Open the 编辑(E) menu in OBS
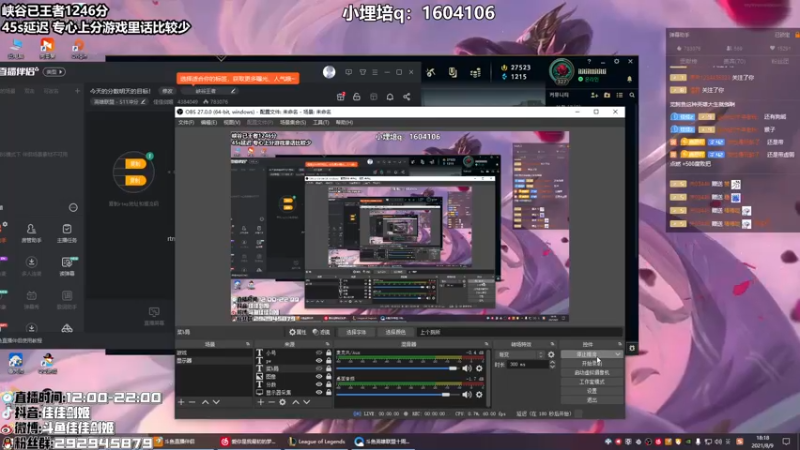The width and height of the screenshot is (800, 450). point(209,122)
